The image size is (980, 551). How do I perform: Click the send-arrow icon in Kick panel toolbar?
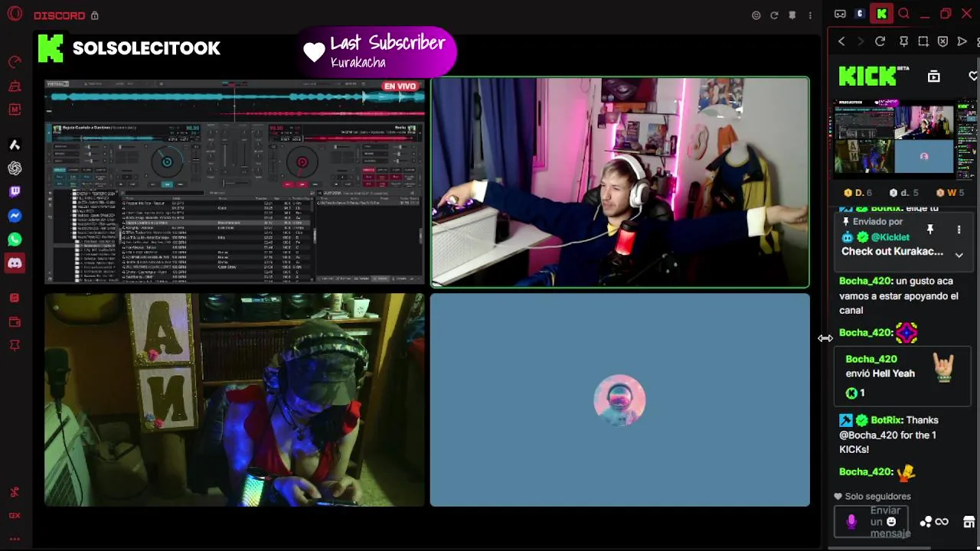pos(962,41)
